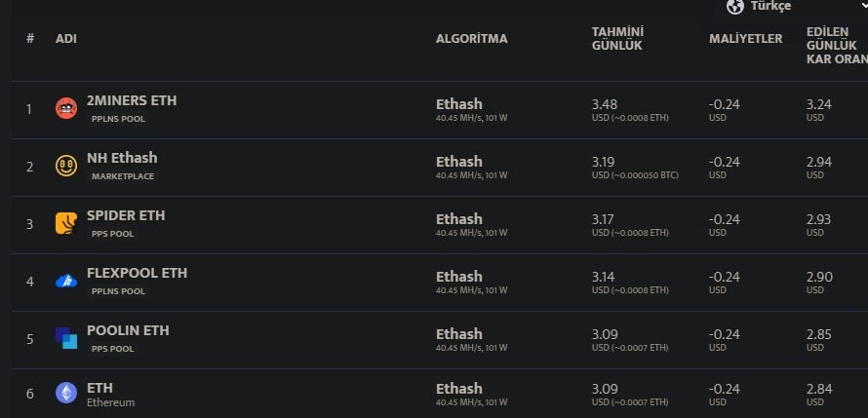Open the NH Ethash marketplace link

click(x=122, y=158)
